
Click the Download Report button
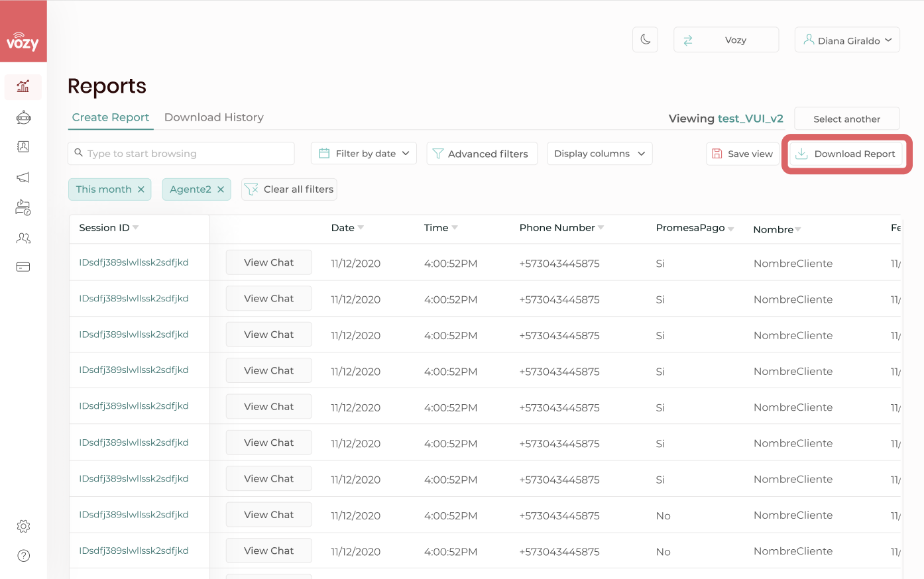point(846,154)
